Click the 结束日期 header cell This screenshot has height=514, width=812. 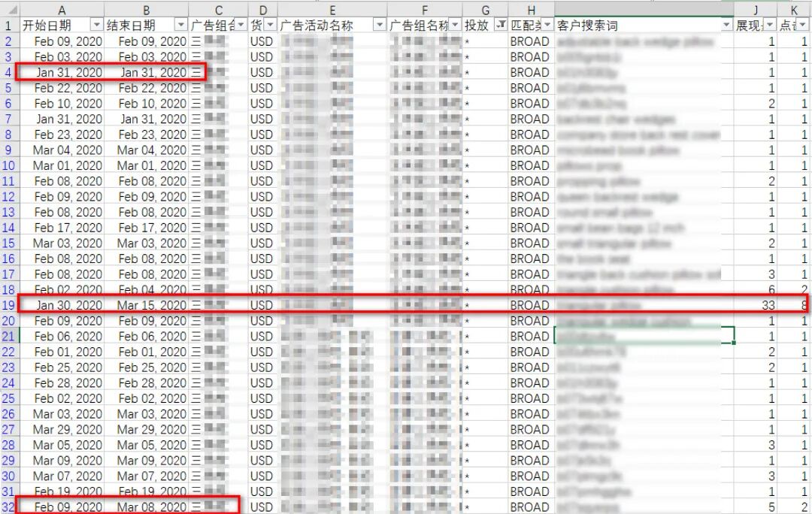[x=147, y=26]
